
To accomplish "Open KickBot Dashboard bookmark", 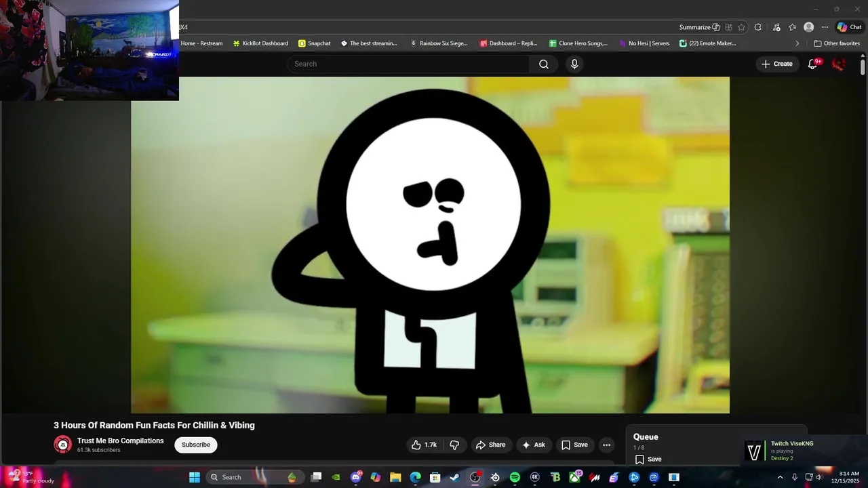I will (260, 43).
